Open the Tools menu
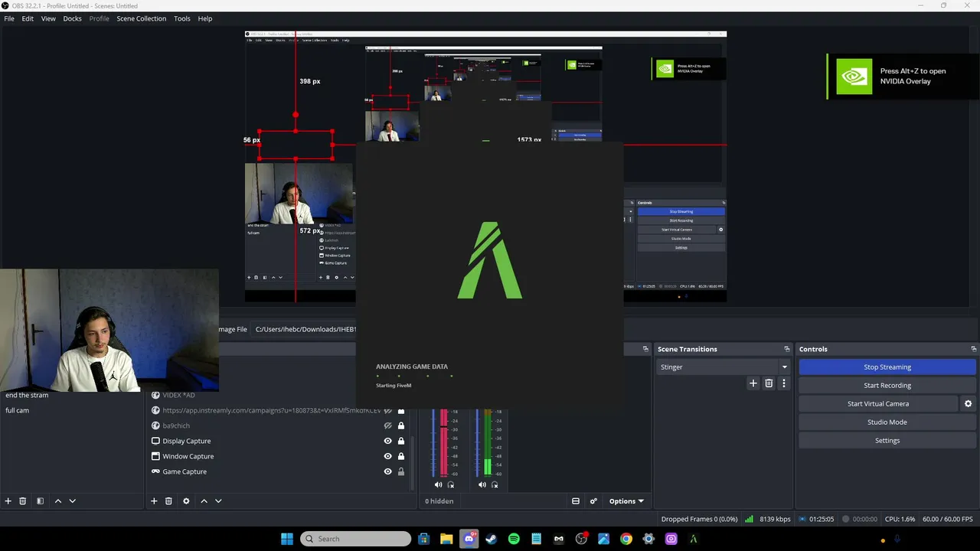This screenshot has height=551, width=980. (x=181, y=18)
